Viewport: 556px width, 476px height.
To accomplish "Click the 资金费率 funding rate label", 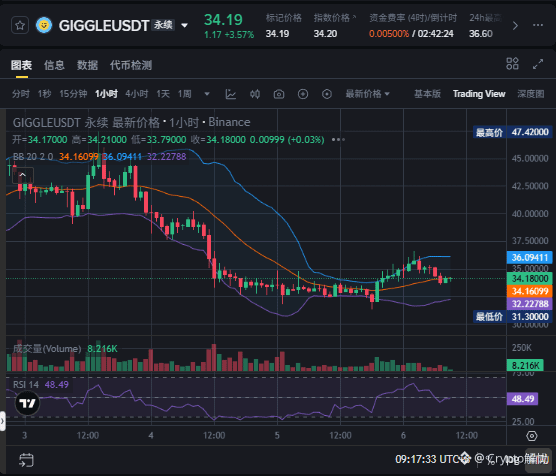I will tap(413, 18).
